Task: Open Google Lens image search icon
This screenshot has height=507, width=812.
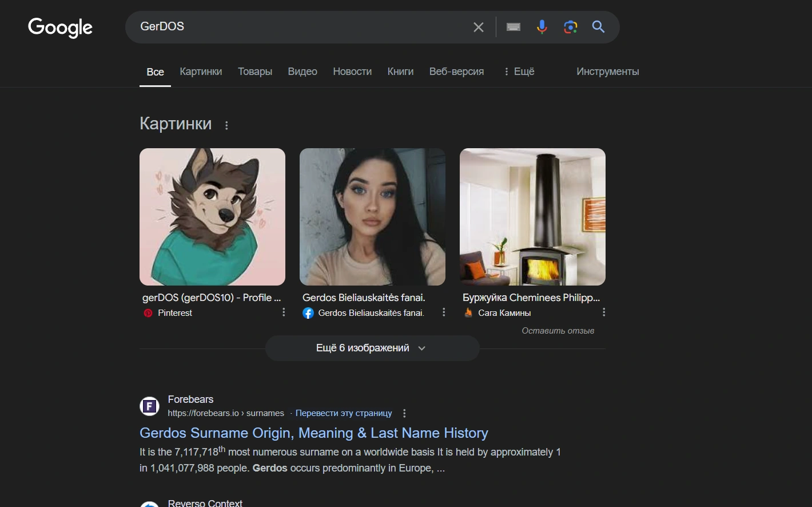Action: [x=570, y=27]
